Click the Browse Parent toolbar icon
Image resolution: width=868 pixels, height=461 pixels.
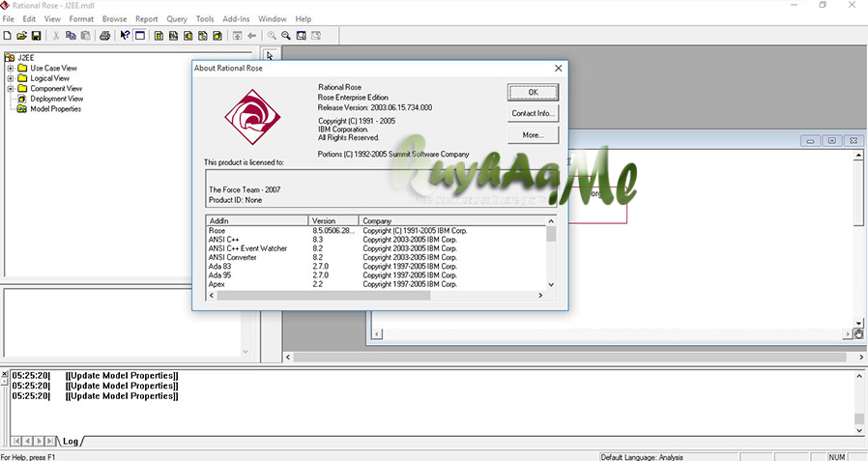[237, 36]
